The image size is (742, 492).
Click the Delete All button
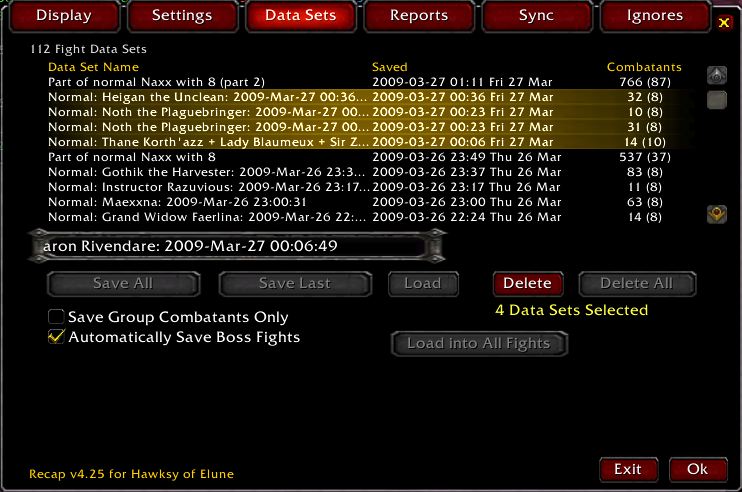637,283
